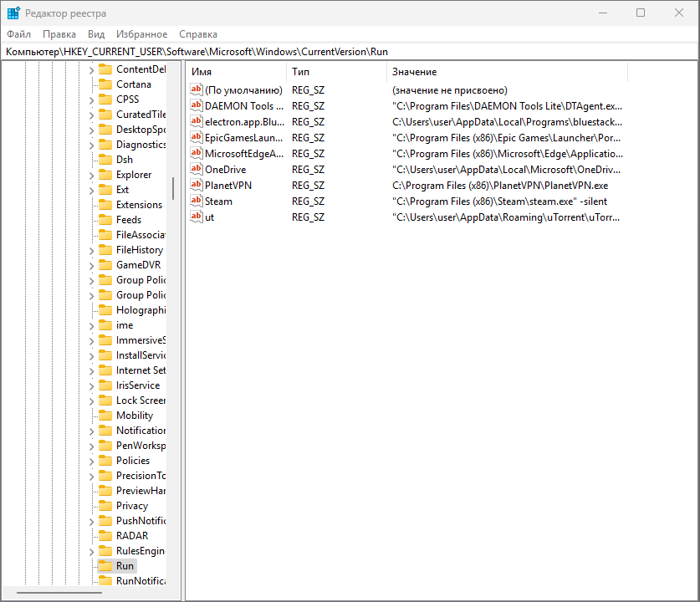This screenshot has height=602, width=700.
Task: Click the string icon of DAEMON Tools value
Action: click(x=197, y=105)
